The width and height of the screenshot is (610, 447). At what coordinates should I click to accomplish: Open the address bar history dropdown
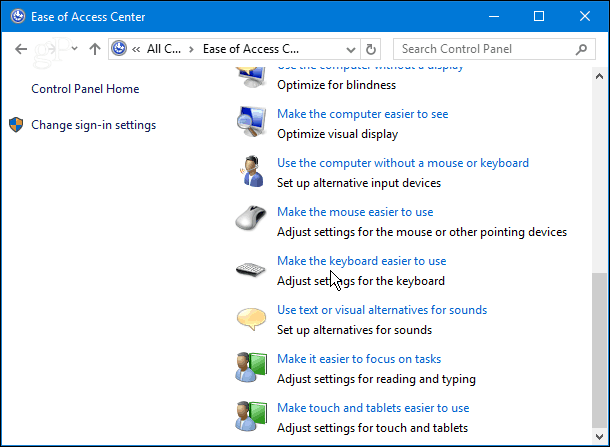click(x=351, y=49)
